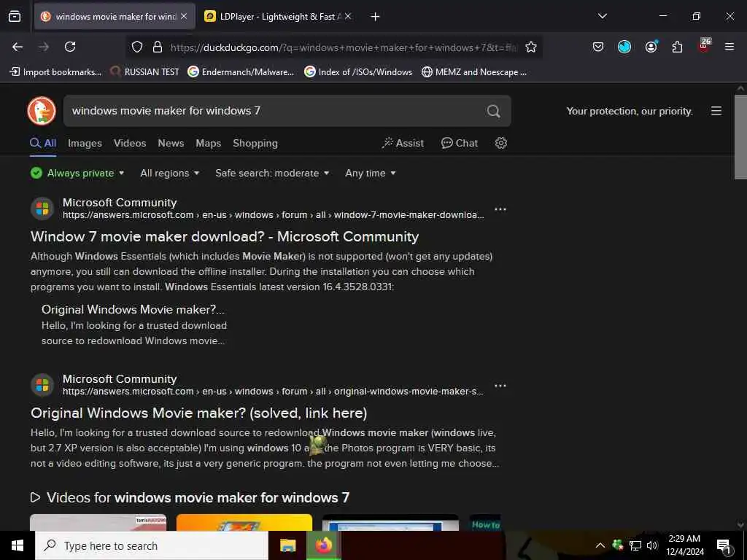This screenshot has height=560, width=747.
Task: Open sublink Original Windows Movie maker?...
Action: click(x=133, y=309)
